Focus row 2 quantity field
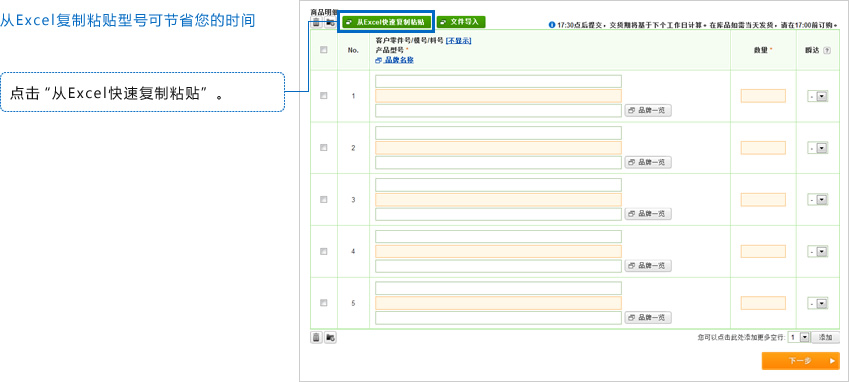 763,148
